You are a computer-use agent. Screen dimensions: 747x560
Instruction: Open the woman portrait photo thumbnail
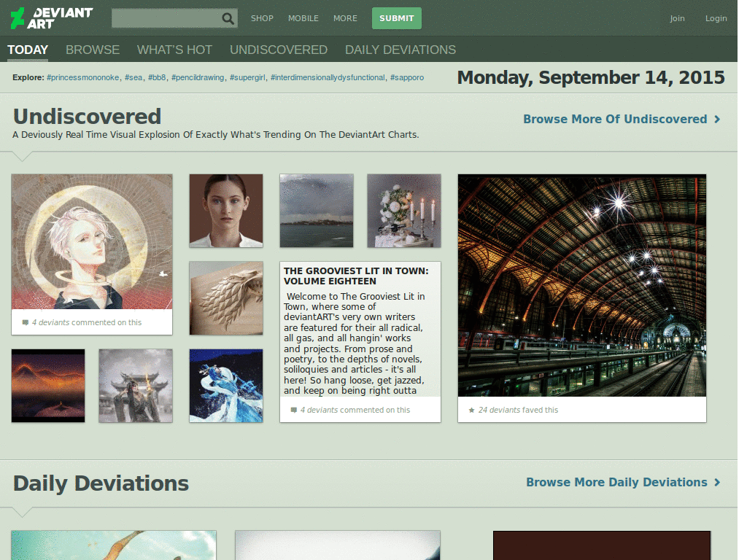[x=226, y=210]
